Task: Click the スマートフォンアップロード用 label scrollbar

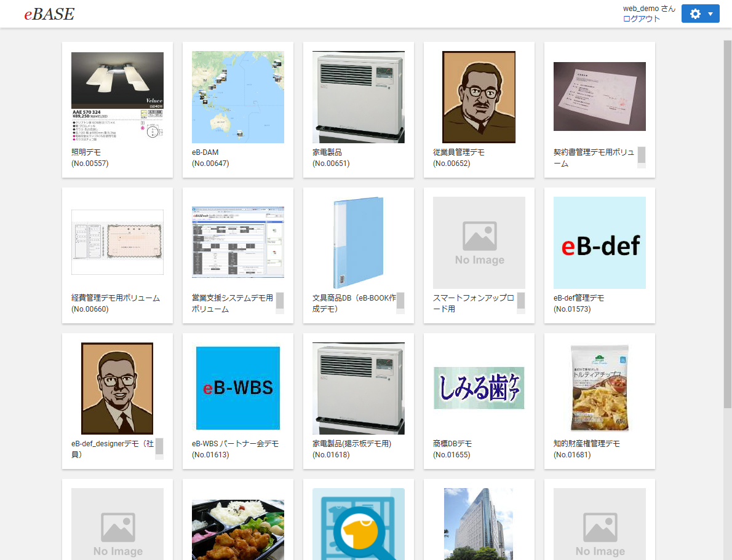Action: 521,303
